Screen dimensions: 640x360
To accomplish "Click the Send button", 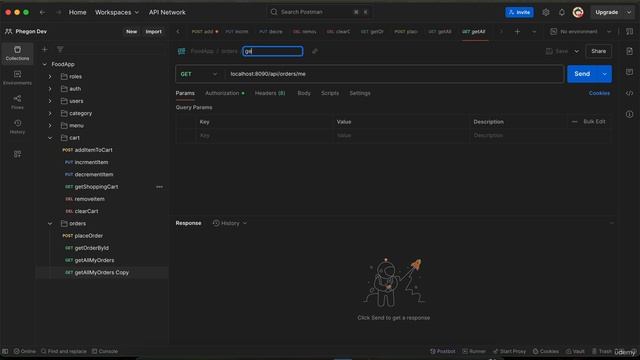I will coord(582,74).
